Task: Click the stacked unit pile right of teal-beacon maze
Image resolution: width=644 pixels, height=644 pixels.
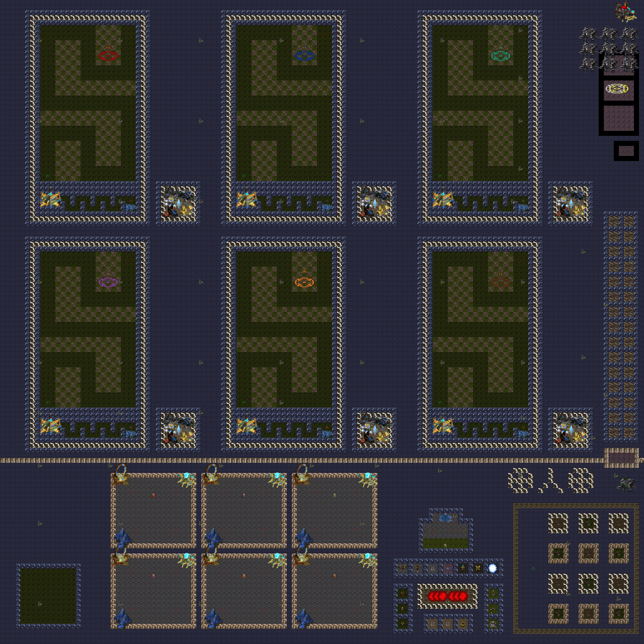Action: tap(571, 203)
